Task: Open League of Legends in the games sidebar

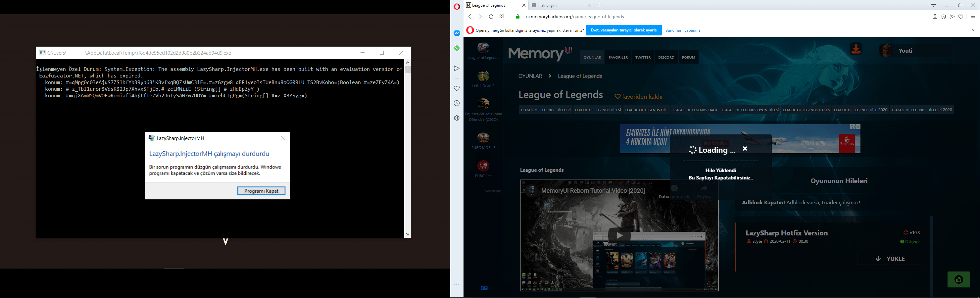Action: [x=483, y=51]
